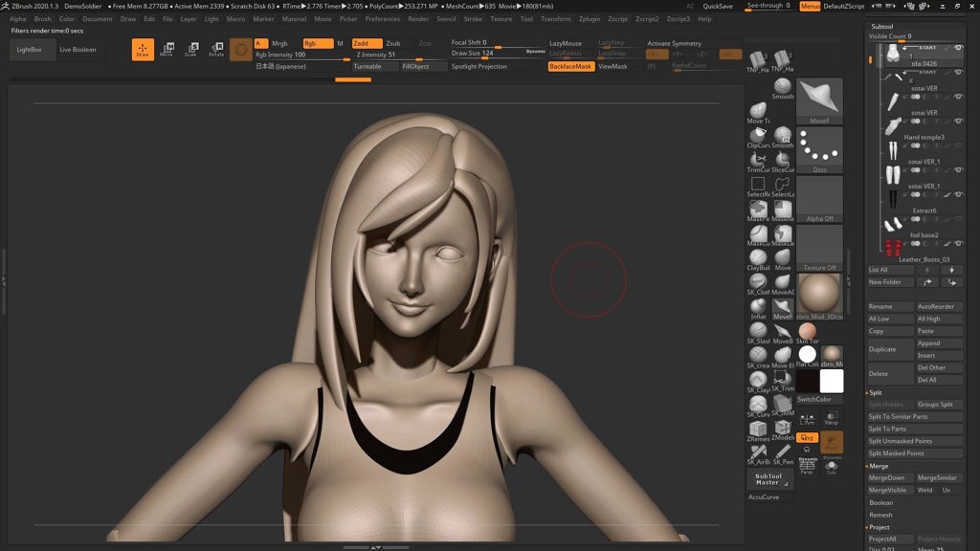Viewport: 980px width, 551px height.
Task: Collapse the Merge section header
Action: point(879,466)
